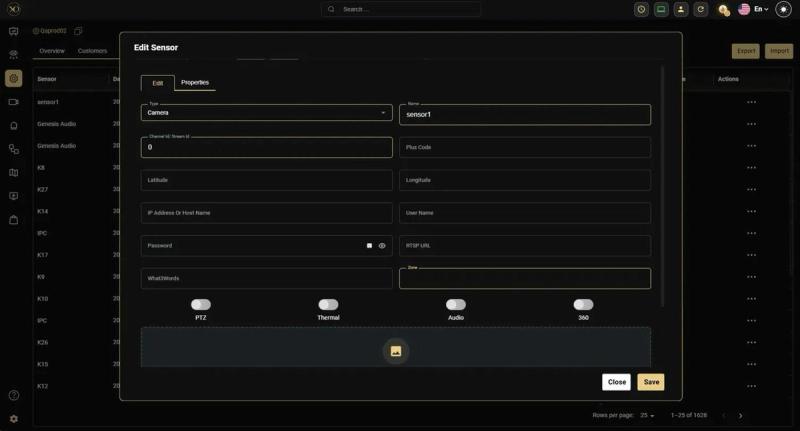Image resolution: width=800 pixels, height=431 pixels.
Task: Open actions menu for K10 row
Action: click(x=752, y=299)
